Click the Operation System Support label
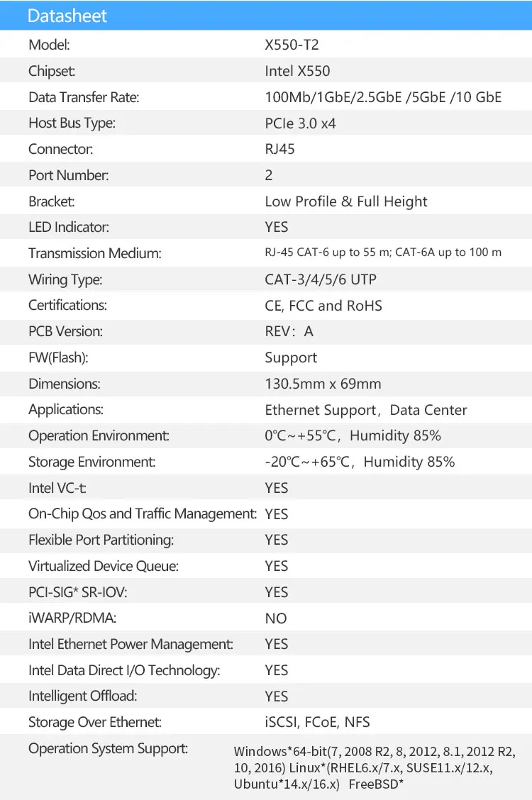This screenshot has height=800, width=532. click(108, 748)
